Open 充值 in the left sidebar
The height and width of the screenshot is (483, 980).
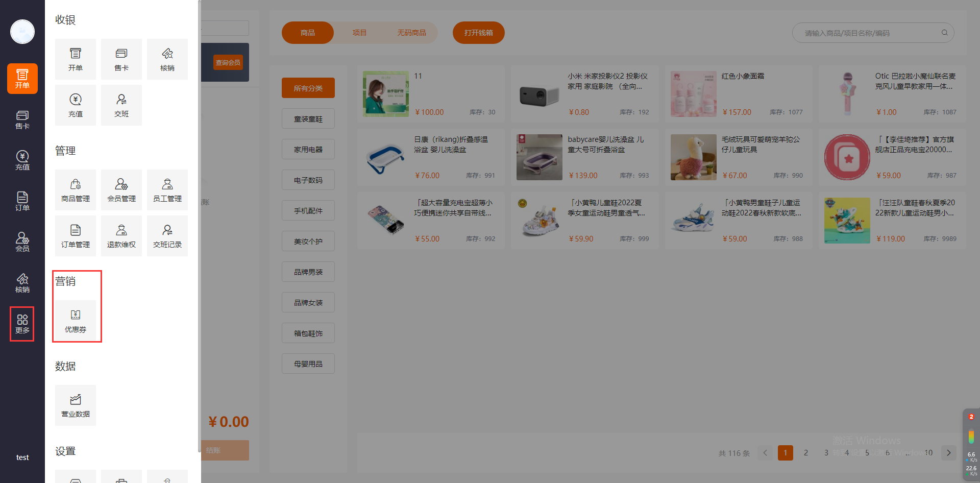(x=22, y=160)
